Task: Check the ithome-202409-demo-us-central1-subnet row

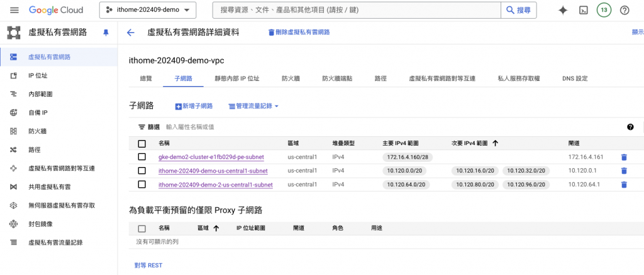Action: 142,171
